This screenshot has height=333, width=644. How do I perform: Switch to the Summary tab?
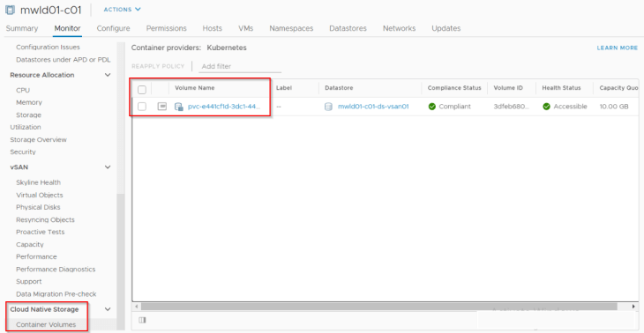22,28
